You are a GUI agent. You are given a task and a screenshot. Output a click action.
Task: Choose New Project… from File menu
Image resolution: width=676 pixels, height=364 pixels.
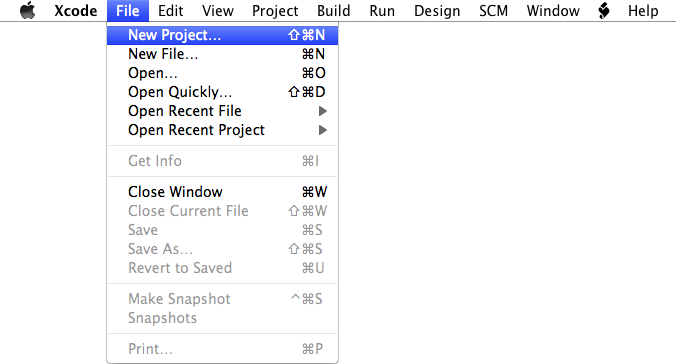click(222, 35)
